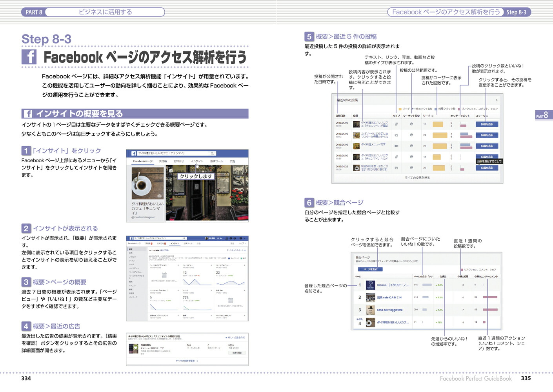Click the インサイト tab under the クリックします callout
Screen dimensions: 553x392
(197, 161)
